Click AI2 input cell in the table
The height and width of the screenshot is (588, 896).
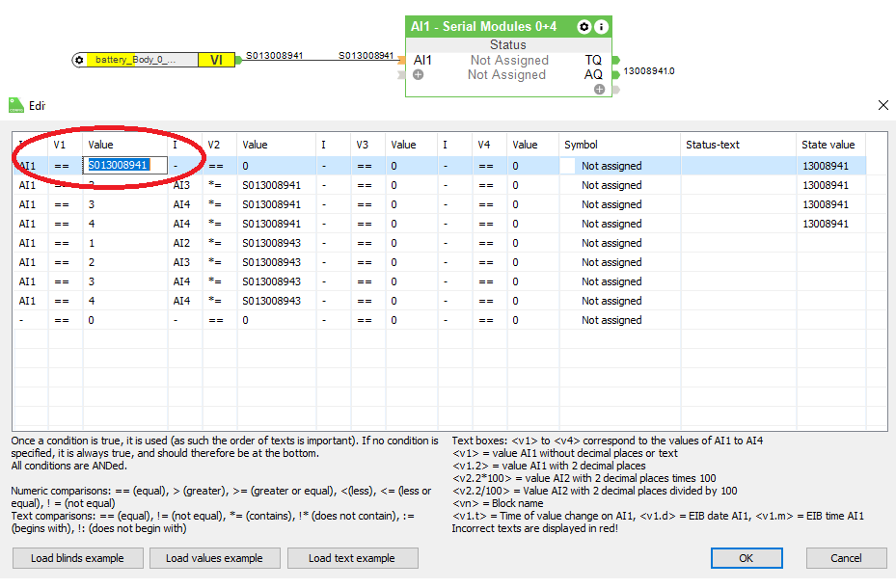(x=181, y=243)
